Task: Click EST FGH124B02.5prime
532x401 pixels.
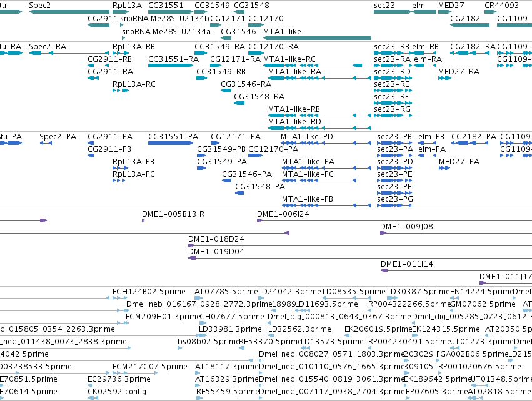Action: point(119,298)
